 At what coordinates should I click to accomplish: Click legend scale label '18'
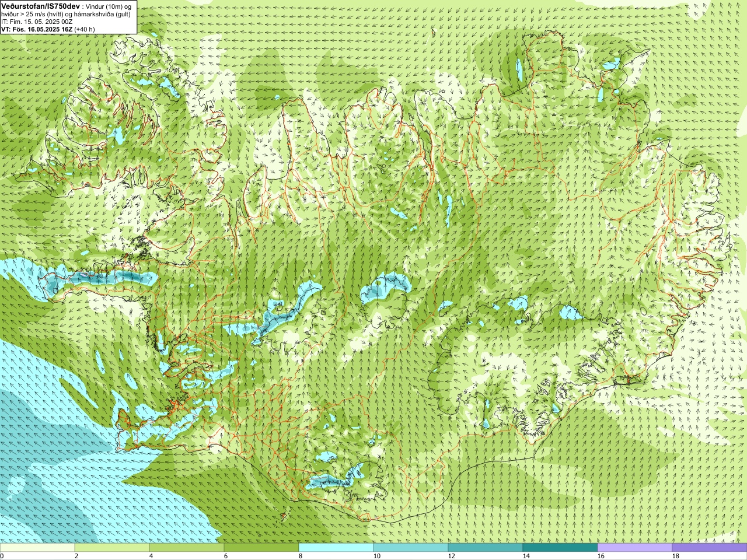point(675,556)
